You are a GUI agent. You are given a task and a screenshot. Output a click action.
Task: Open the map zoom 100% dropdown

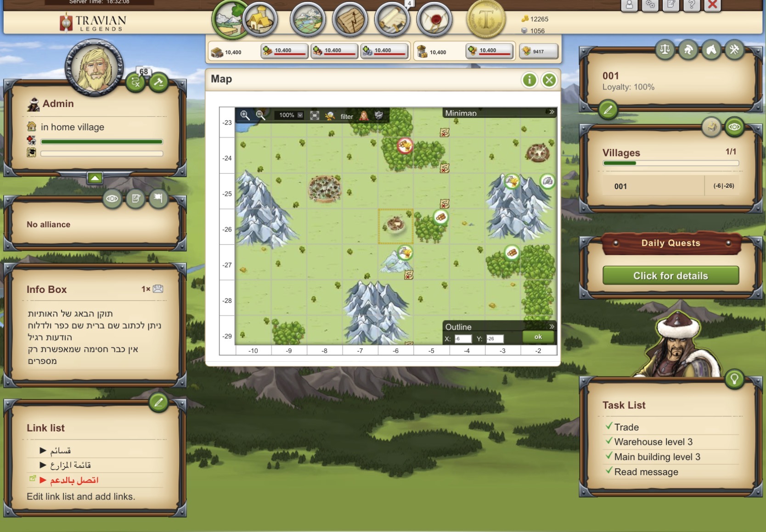pos(289,115)
